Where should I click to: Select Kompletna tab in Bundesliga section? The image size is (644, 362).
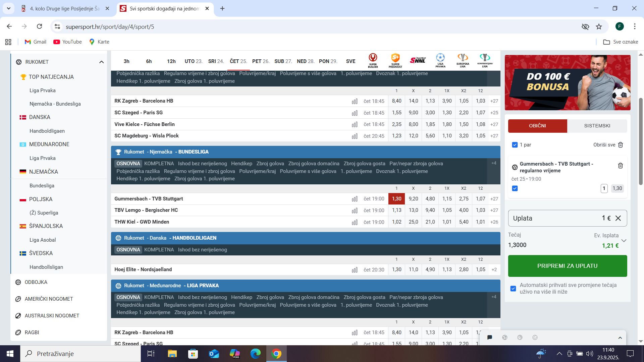click(159, 164)
